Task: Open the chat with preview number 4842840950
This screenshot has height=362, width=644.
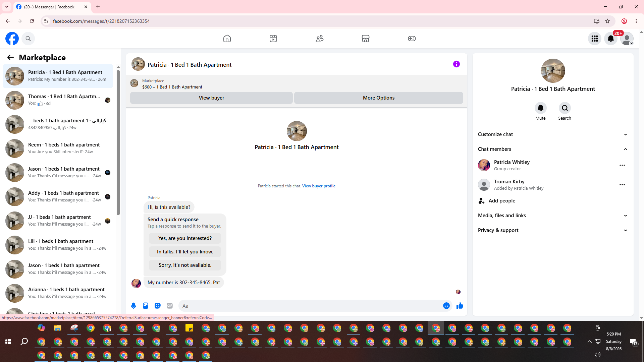Action: click(x=58, y=124)
